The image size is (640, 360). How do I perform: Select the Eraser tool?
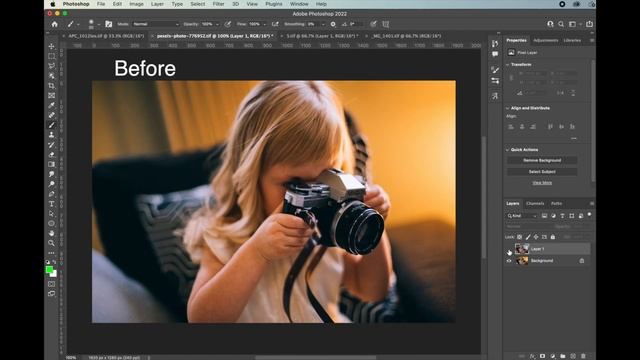(x=51, y=154)
